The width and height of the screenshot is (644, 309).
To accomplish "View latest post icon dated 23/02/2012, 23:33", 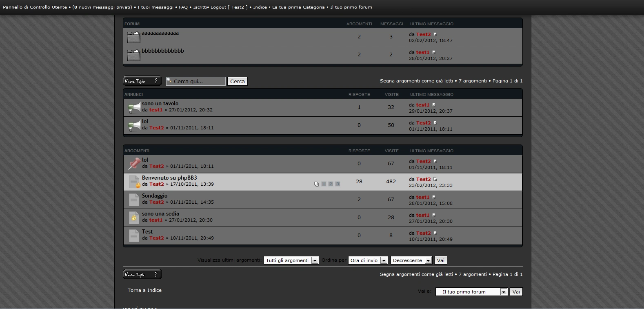I will pos(435,179).
